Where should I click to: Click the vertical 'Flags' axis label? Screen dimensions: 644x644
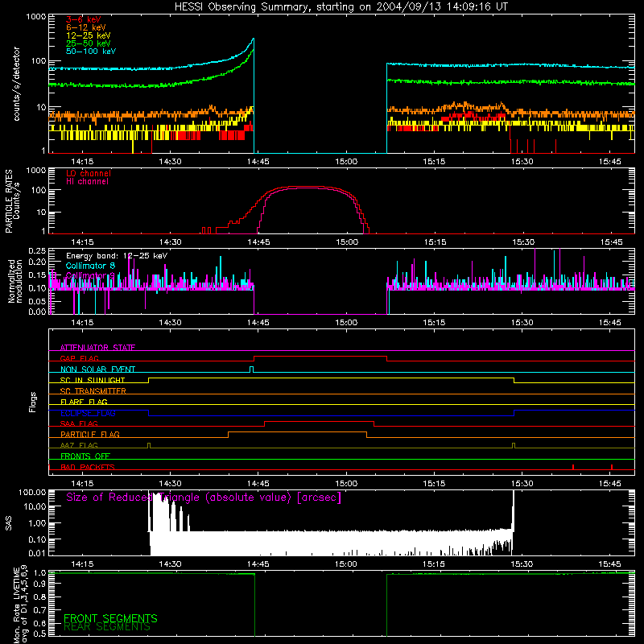pyautogui.click(x=32, y=402)
